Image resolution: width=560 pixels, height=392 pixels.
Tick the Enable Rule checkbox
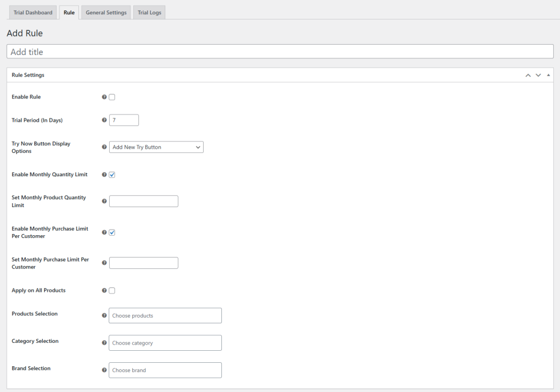[x=112, y=97]
